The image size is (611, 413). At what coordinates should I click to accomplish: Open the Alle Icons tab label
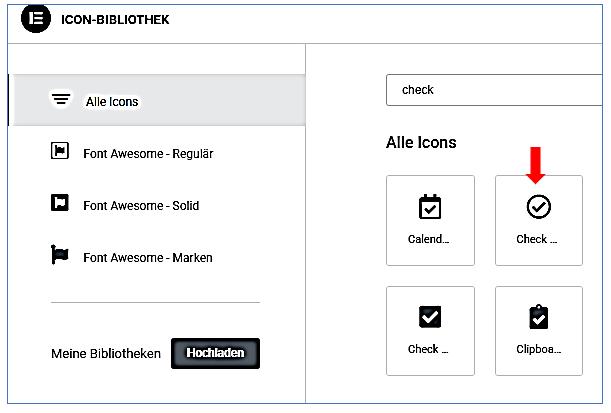click(112, 102)
